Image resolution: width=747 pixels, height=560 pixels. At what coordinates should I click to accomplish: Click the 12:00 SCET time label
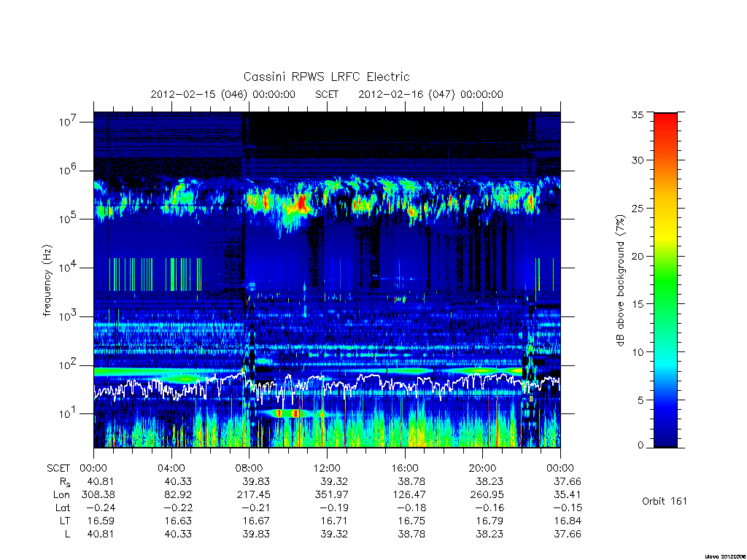327,468
